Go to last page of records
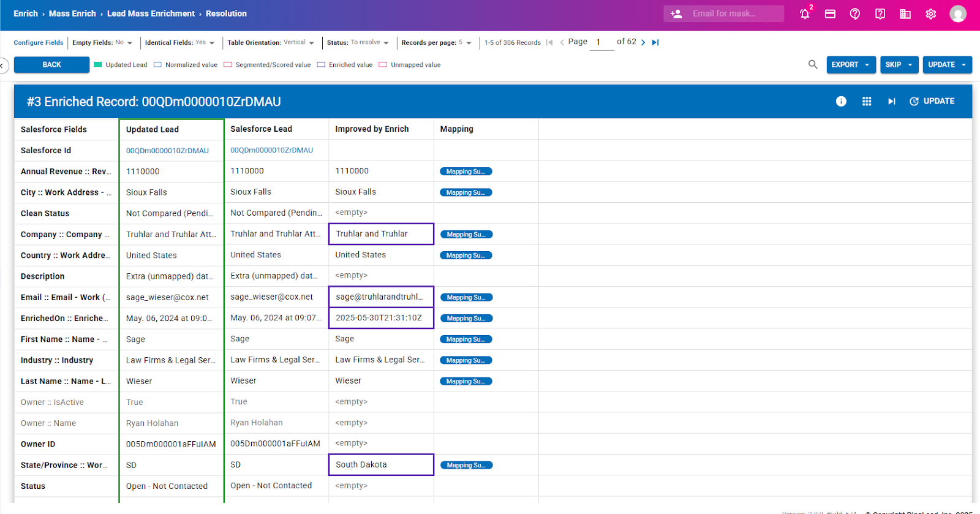This screenshot has height=514, width=980. point(655,42)
